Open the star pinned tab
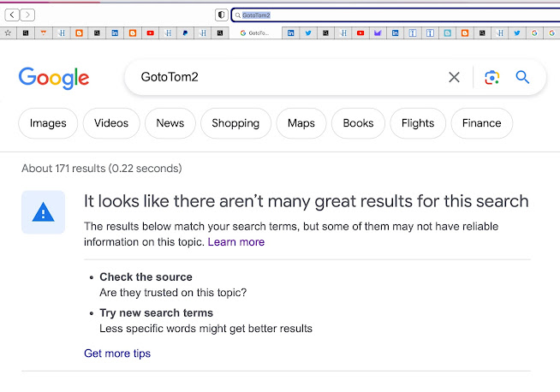Viewport: 560px width, 392px height. click(8, 33)
